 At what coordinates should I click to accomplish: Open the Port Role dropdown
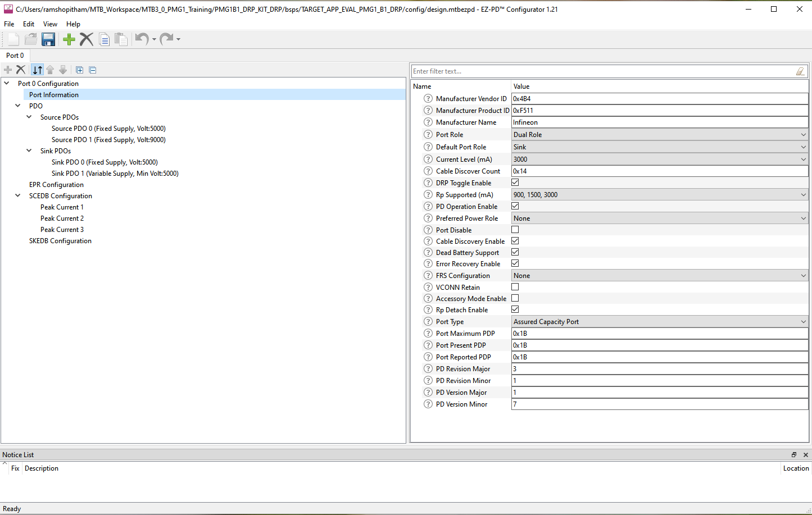point(660,135)
